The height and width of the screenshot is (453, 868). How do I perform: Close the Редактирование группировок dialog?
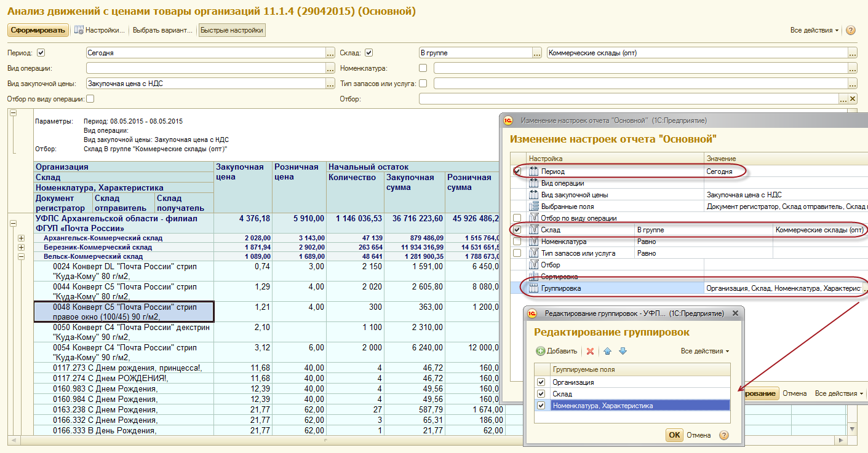tap(735, 313)
